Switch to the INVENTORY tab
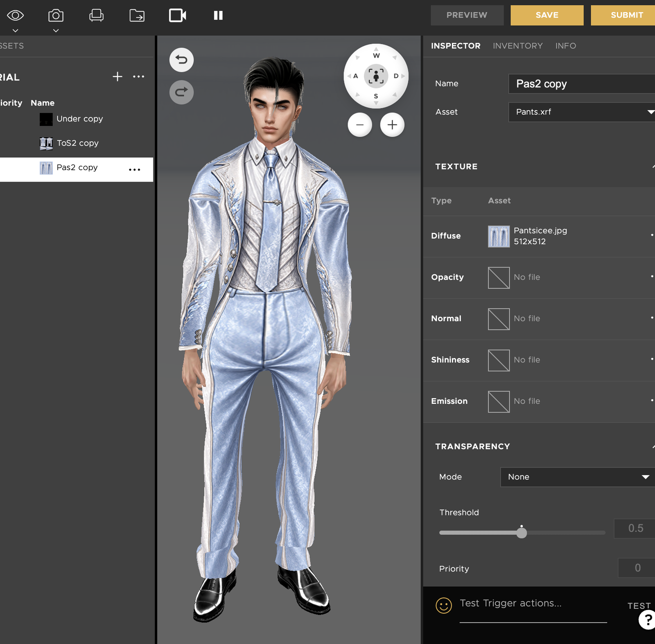 click(518, 46)
